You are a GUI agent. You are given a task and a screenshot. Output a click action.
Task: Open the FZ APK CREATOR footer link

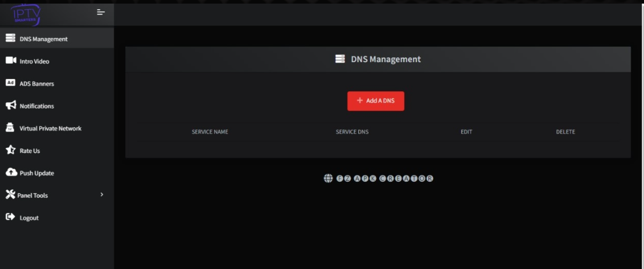(384, 179)
